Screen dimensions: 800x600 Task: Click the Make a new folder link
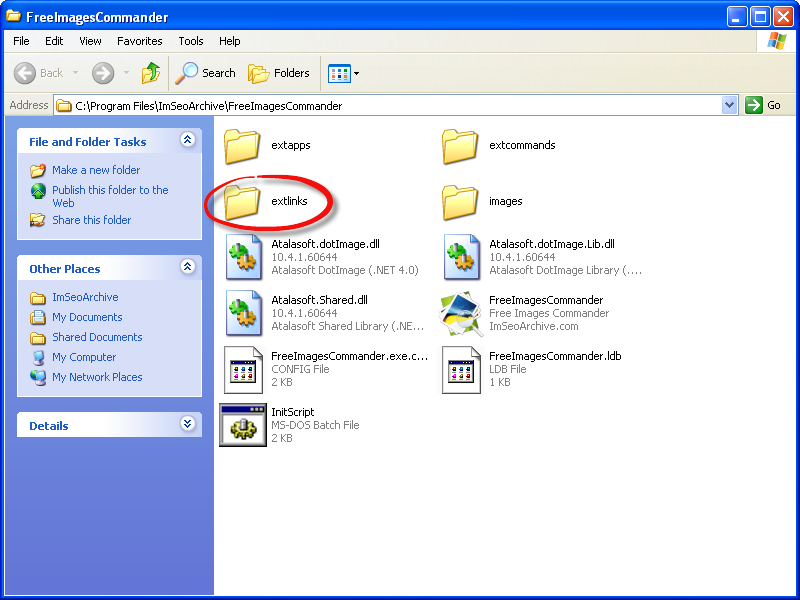(x=96, y=170)
